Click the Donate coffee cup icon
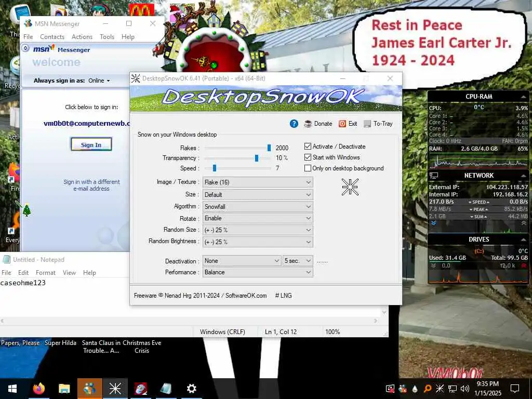Screen dimensions: 532x399 pos(308,124)
